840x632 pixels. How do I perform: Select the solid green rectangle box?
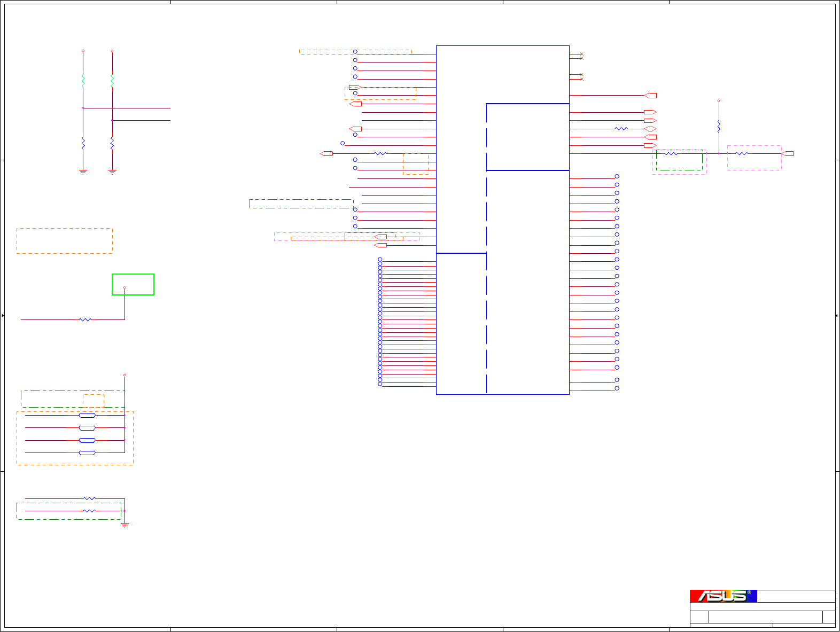click(133, 284)
